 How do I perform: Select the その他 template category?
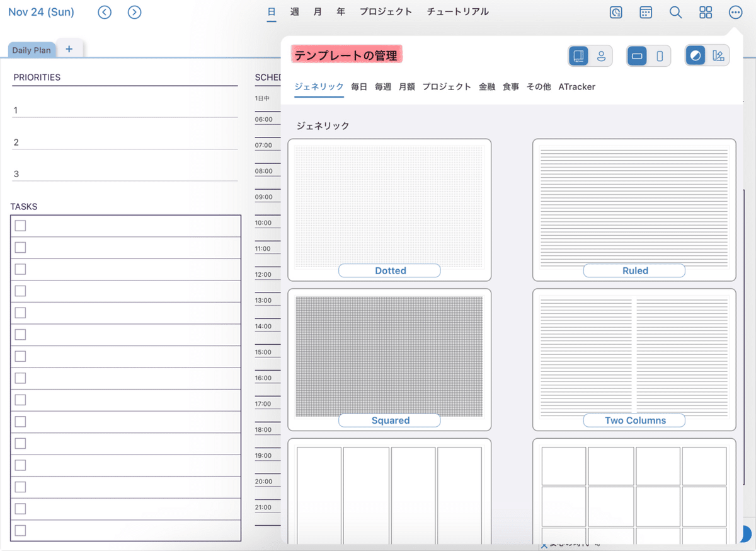pyautogui.click(x=539, y=87)
